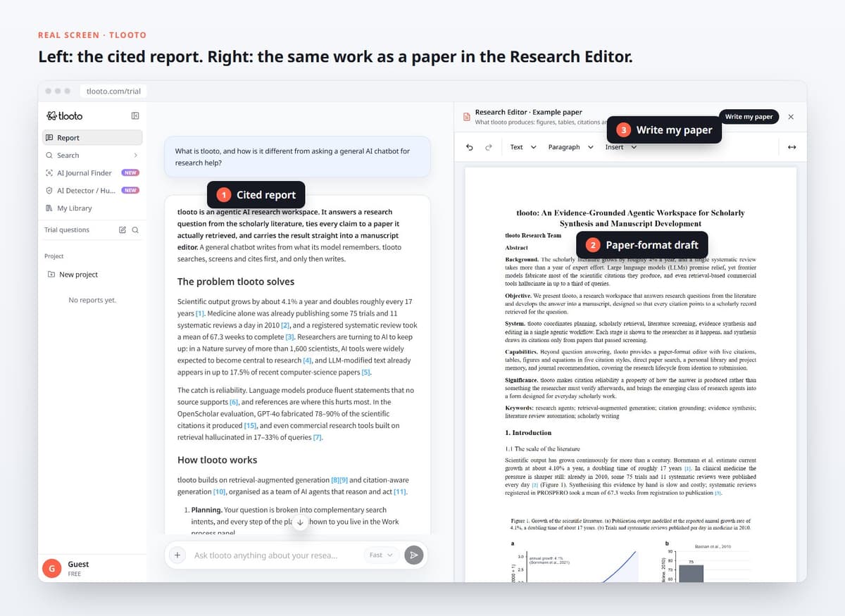Click the Keywords line in the abstract

(631, 412)
